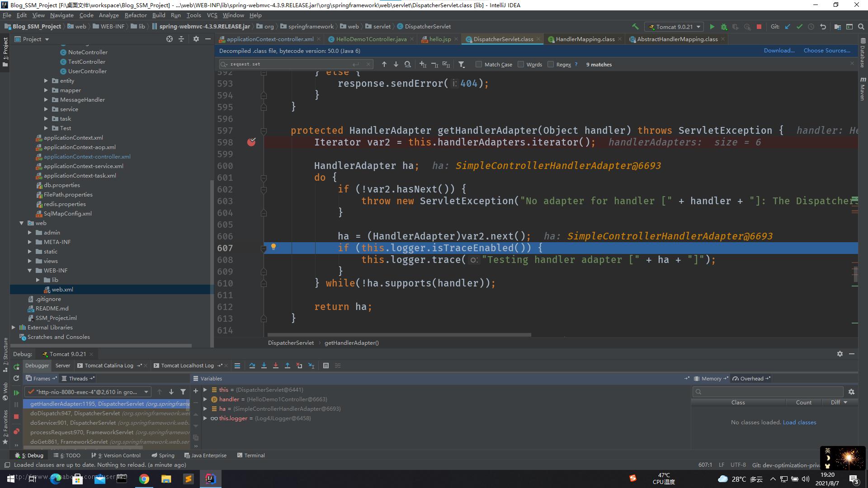Screen dimensions: 868x488
Task: Expand the static folder
Action: click(30, 252)
